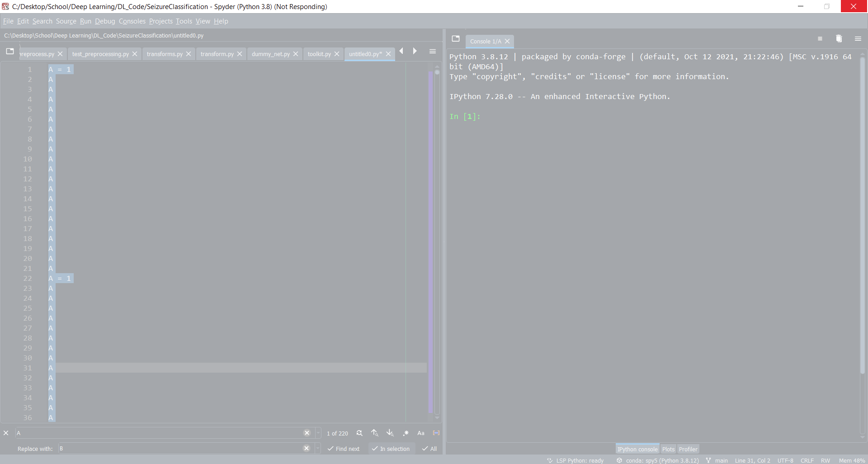Toggle case-sensitive matching with the Aa icon
Viewport: 868px width, 464px height.
(x=421, y=433)
